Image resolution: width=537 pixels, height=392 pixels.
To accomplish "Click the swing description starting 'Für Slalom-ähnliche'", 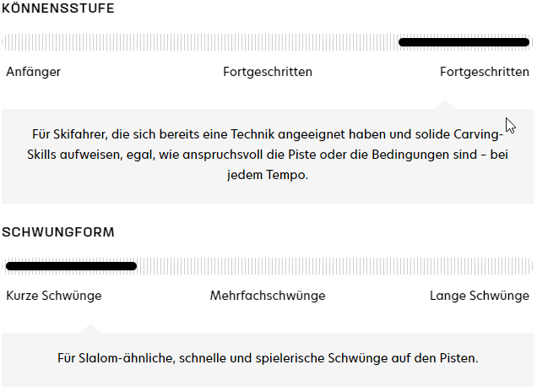I will click(x=268, y=358).
